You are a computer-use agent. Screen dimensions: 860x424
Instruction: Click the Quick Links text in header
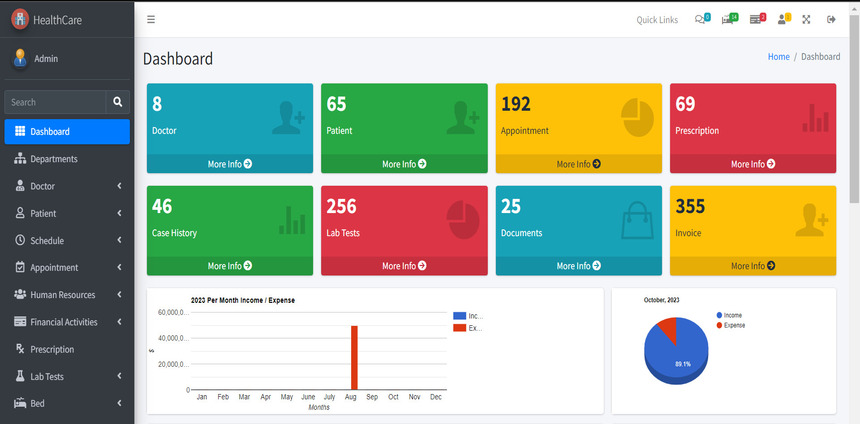(657, 20)
